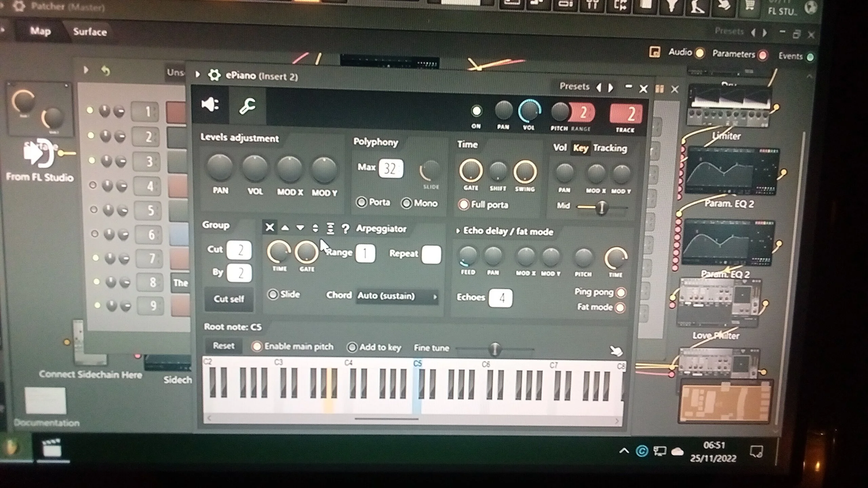Viewport: 868px width, 488px height.
Task: Click the arpeggiator random question mark icon
Action: pyautogui.click(x=345, y=229)
